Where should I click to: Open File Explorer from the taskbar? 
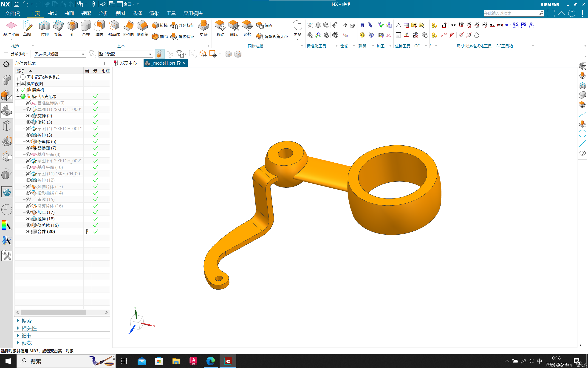pos(176,361)
